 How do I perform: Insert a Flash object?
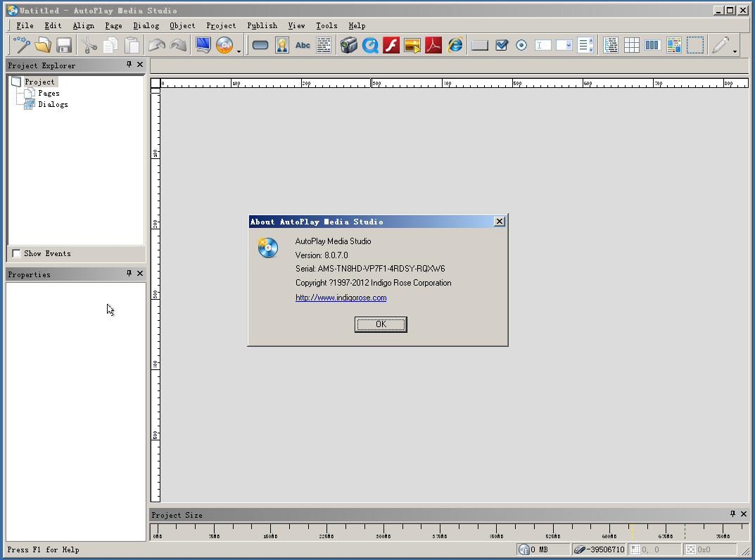[x=391, y=45]
